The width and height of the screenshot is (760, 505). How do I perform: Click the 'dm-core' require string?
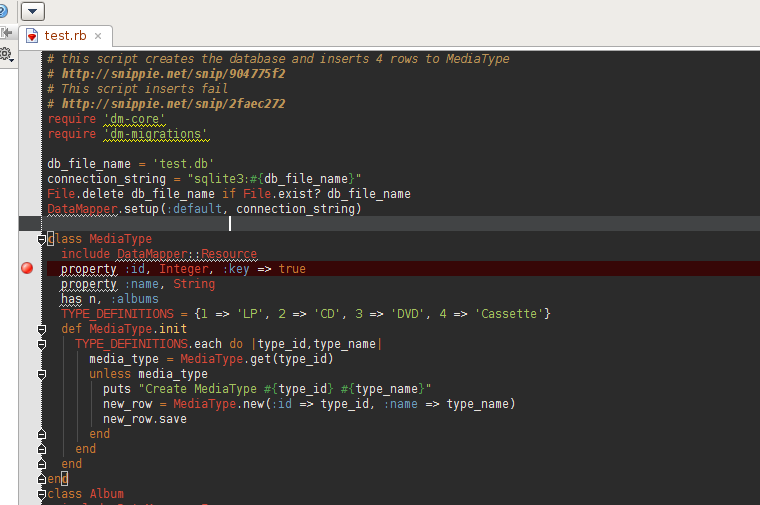(134, 119)
